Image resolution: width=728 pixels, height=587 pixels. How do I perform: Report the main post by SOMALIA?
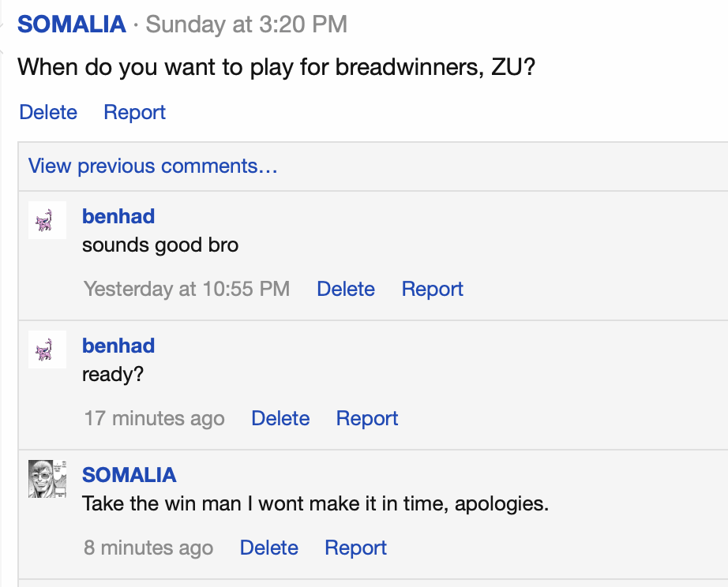pos(134,112)
